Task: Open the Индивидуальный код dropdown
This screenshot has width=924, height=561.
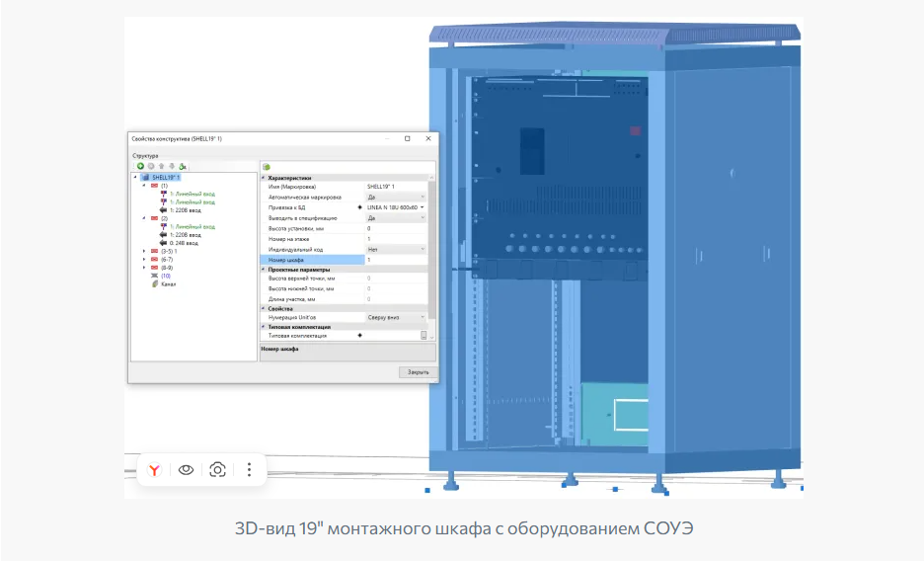Action: pos(423,249)
